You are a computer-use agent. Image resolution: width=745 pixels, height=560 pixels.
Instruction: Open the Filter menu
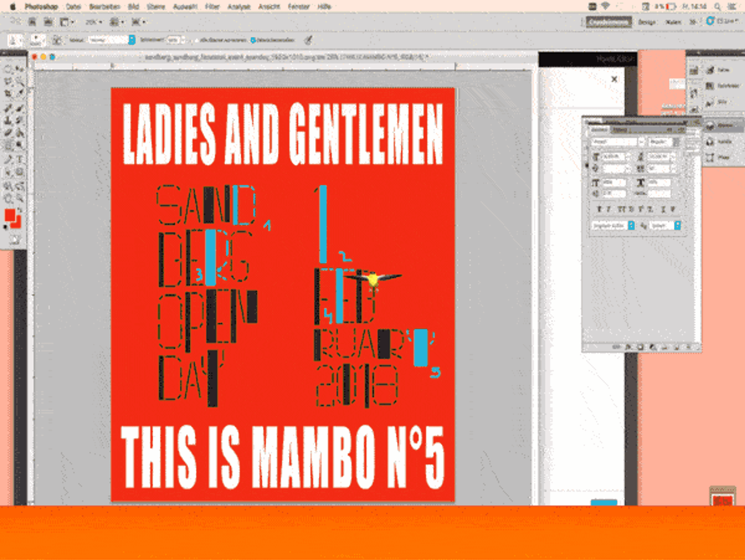click(212, 6)
